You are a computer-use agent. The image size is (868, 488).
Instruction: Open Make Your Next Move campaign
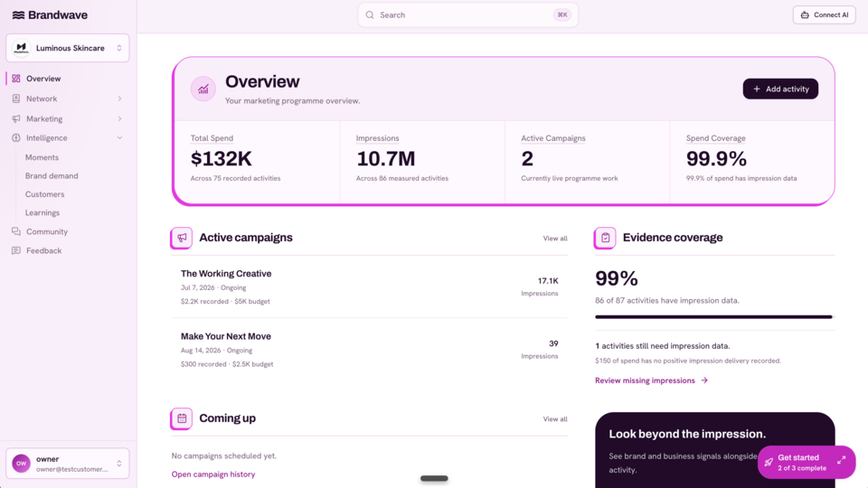(x=369, y=350)
